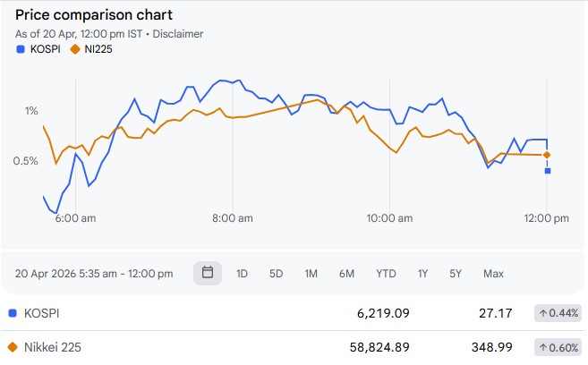
Task: Click Nikkei 225 0.60% up-arrow badge
Action: click(x=558, y=347)
